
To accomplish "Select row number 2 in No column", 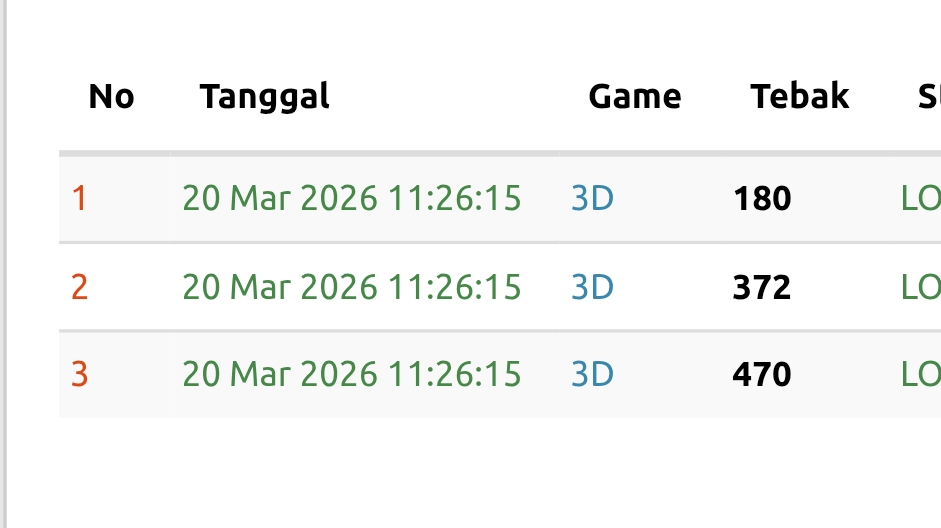I will tap(79, 288).
